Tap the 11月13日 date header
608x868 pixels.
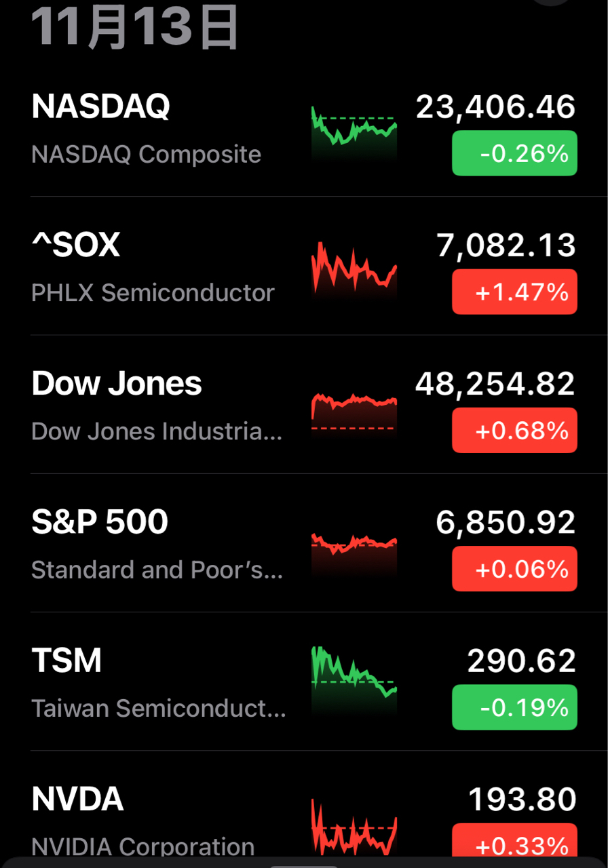(x=134, y=28)
